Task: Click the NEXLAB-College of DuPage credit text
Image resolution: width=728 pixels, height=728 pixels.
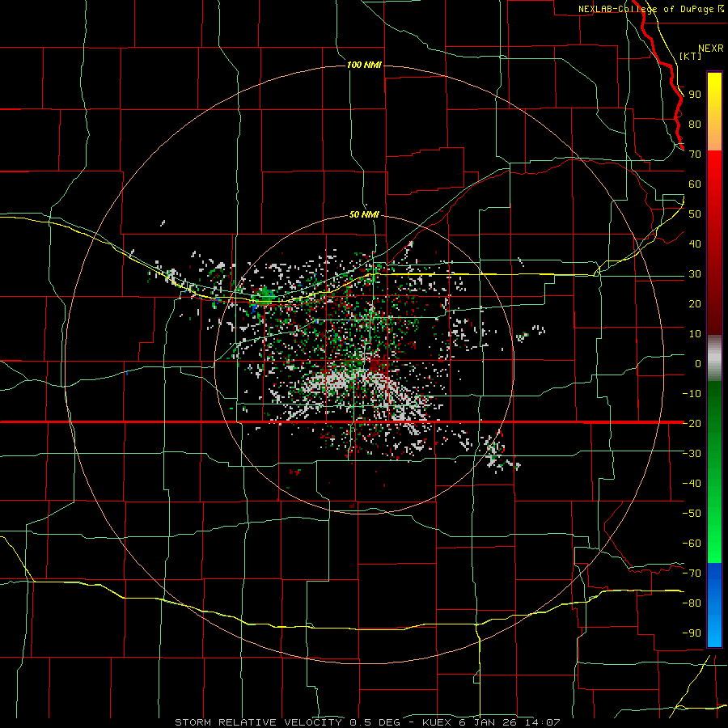Action: tap(650, 9)
